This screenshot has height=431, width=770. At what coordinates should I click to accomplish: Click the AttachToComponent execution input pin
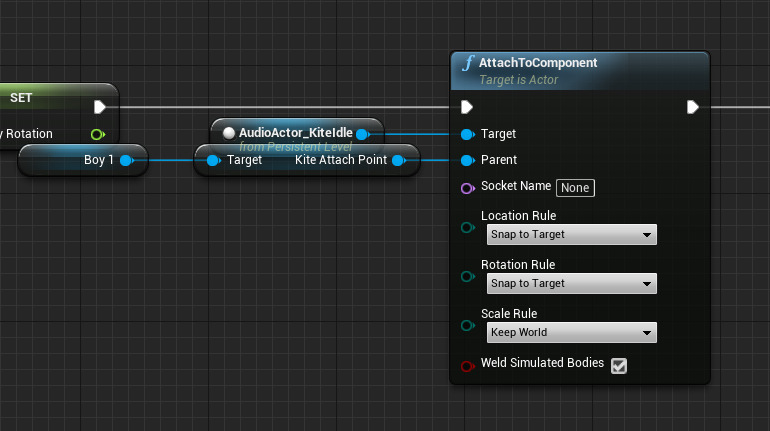467,107
